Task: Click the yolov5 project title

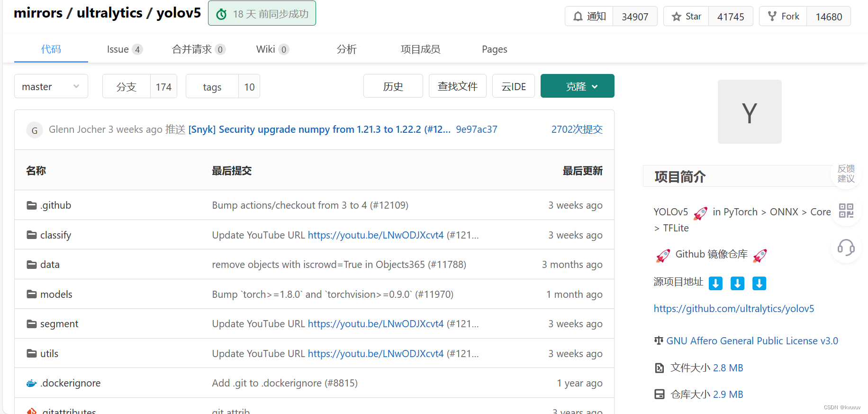Action: pyautogui.click(x=179, y=13)
